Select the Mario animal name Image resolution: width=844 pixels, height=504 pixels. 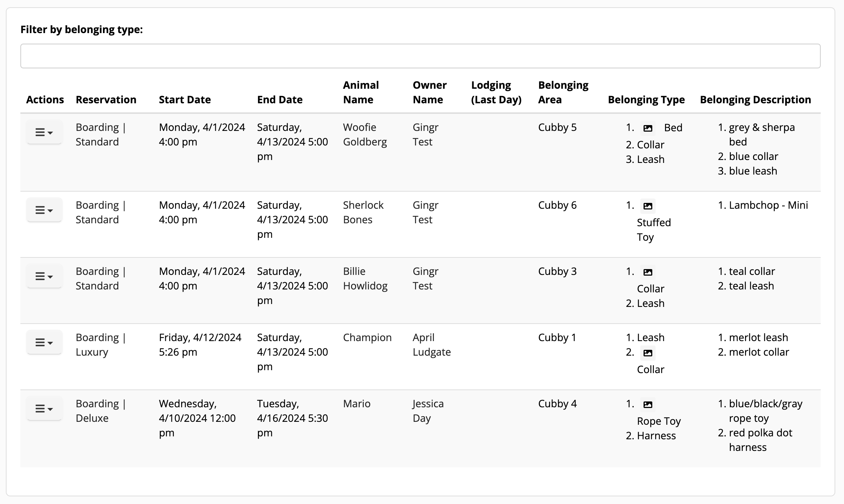(x=357, y=404)
